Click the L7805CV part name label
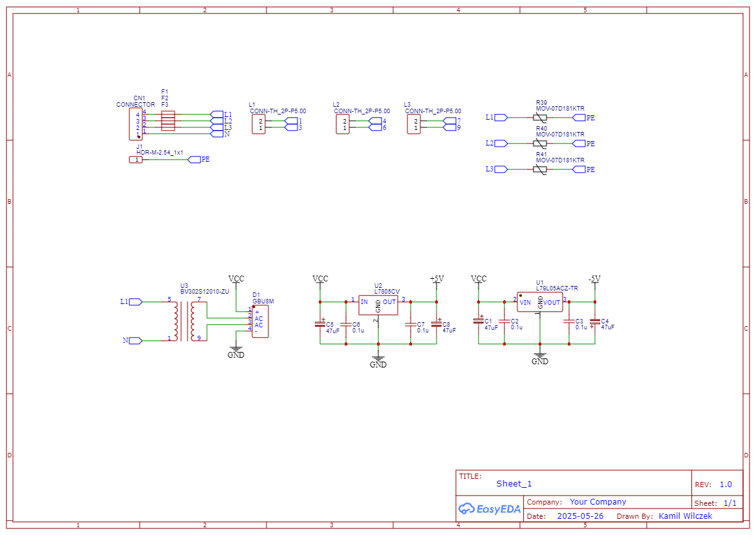 387,292
